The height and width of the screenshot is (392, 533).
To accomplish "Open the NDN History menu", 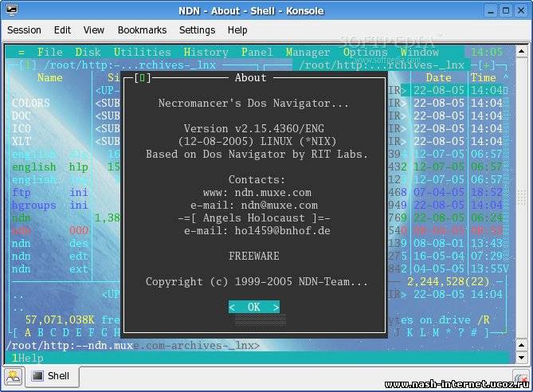I will pyautogui.click(x=206, y=52).
